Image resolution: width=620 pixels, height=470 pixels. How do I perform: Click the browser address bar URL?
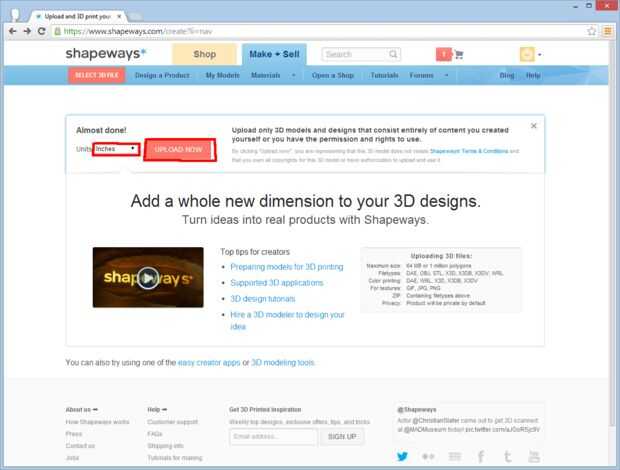[138, 31]
